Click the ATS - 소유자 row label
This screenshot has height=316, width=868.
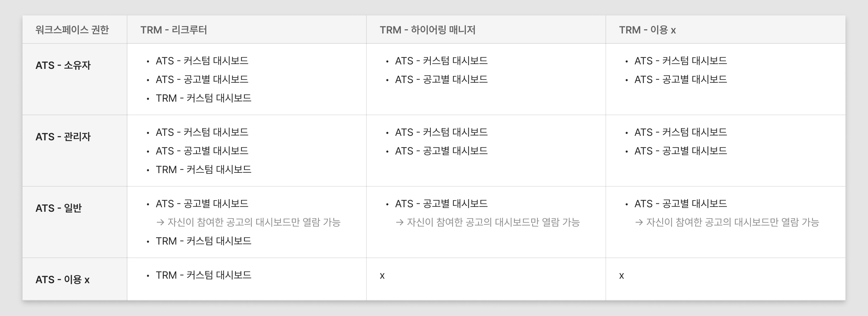tap(63, 65)
